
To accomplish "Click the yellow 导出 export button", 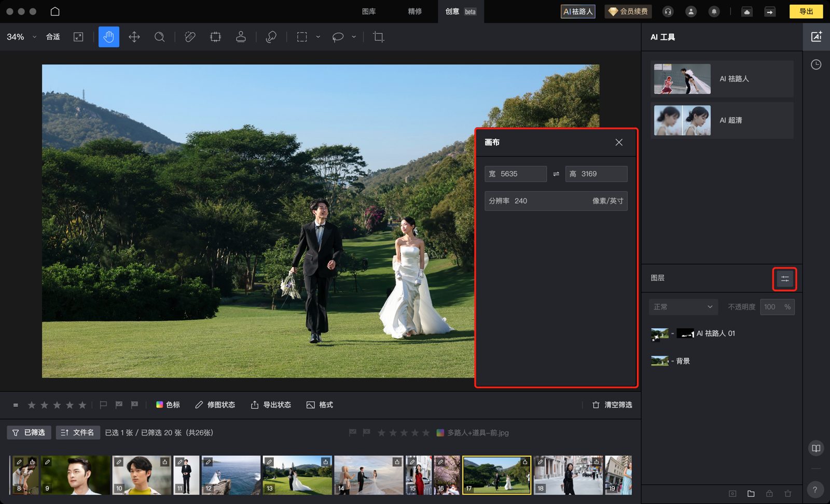I will tap(806, 11).
